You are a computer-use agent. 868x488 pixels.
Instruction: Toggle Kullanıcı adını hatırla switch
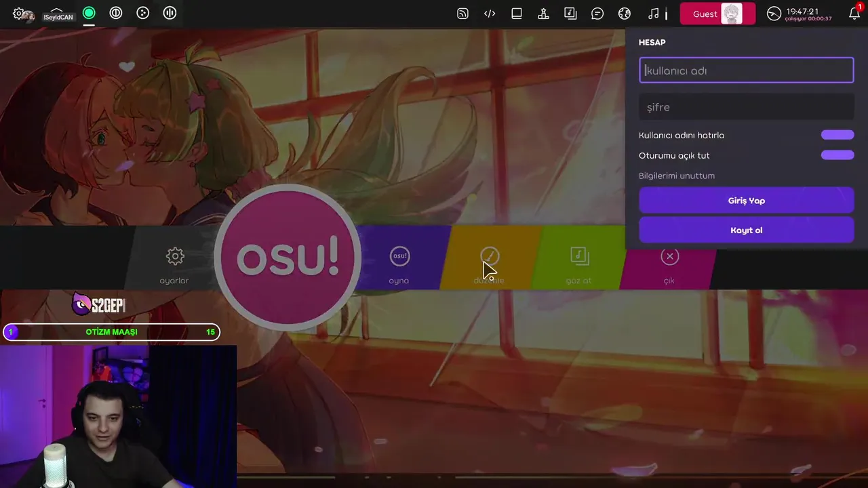[x=837, y=135]
